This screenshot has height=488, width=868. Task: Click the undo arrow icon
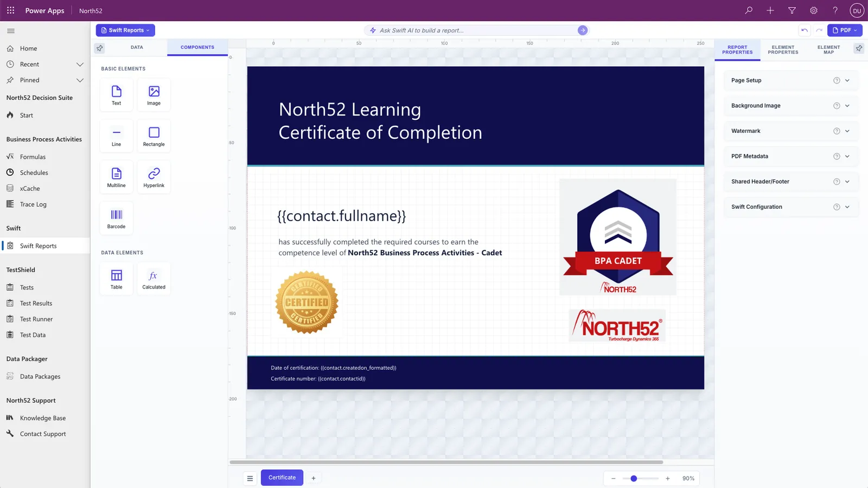coord(805,30)
